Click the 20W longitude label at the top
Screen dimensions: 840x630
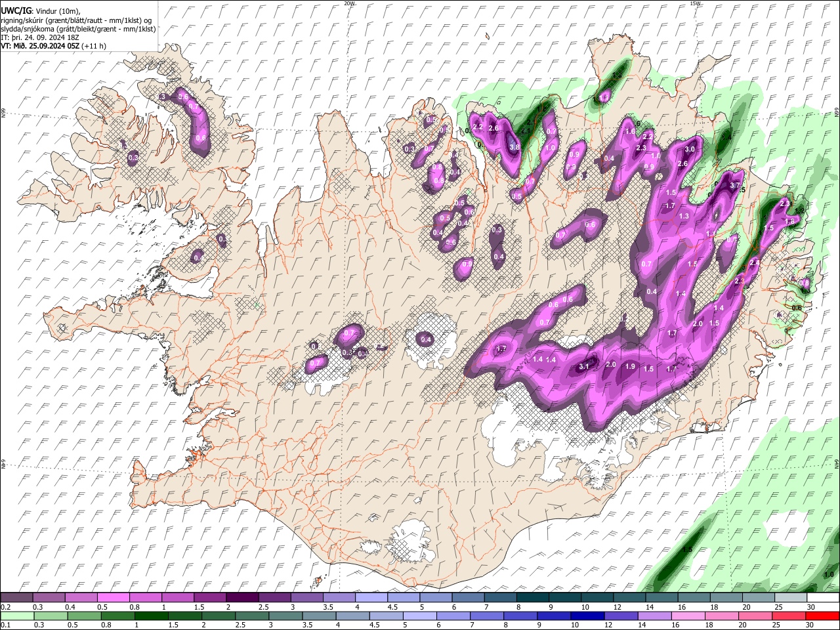tap(349, 3)
